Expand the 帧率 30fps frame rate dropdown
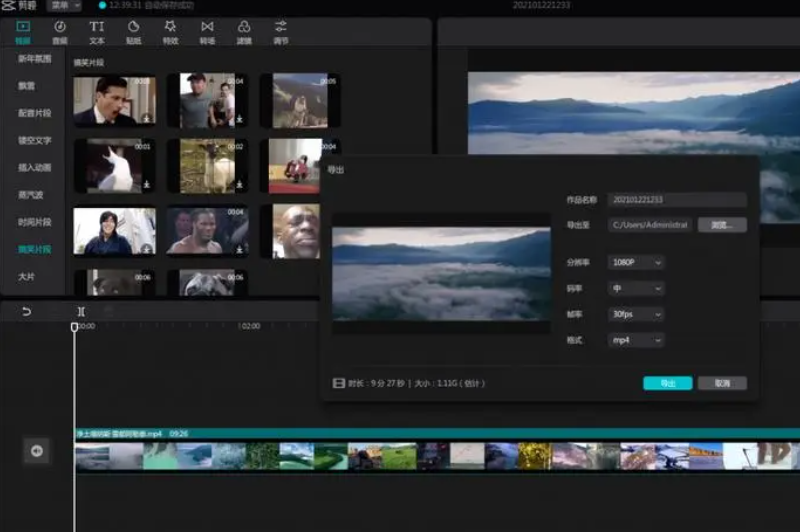 click(637, 314)
